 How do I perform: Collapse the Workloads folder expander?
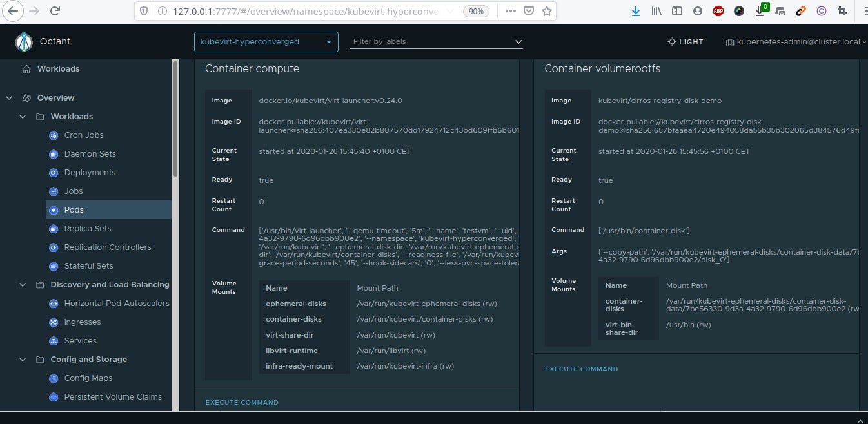pyautogui.click(x=23, y=117)
